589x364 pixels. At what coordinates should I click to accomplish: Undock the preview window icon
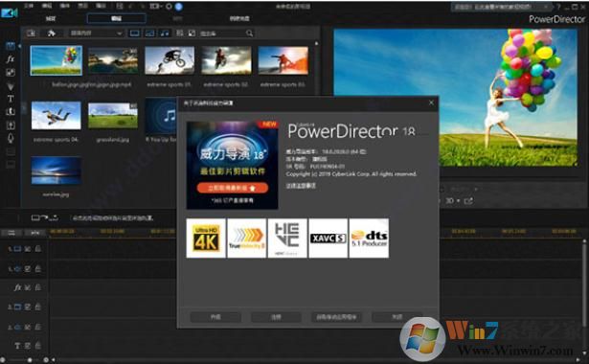click(468, 201)
